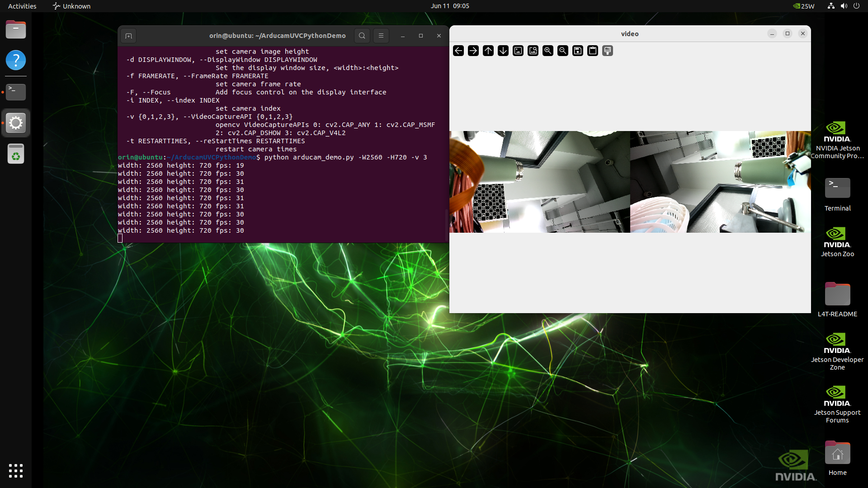Viewport: 868px width, 488px height.
Task: Open the Home folder on the desktop
Action: [837, 458]
